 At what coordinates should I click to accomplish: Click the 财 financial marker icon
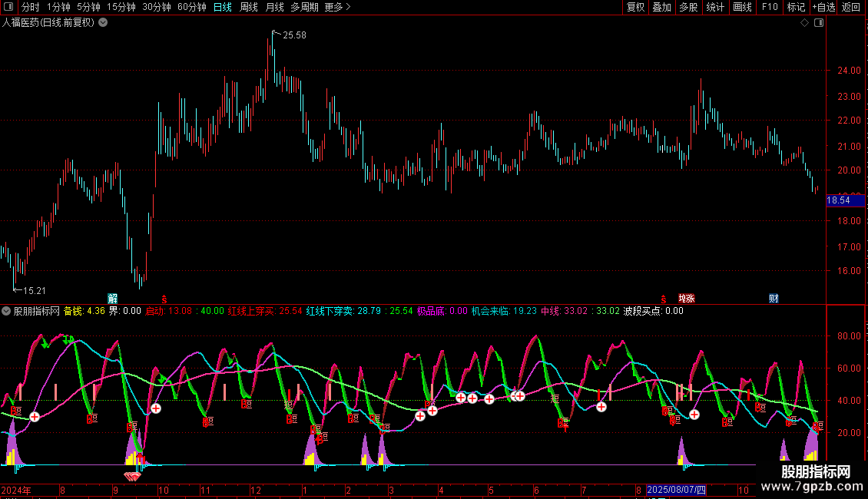(774, 298)
